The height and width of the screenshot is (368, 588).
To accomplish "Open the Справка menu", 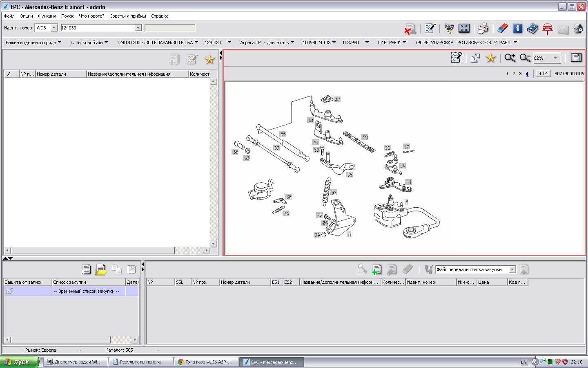I will pos(159,16).
